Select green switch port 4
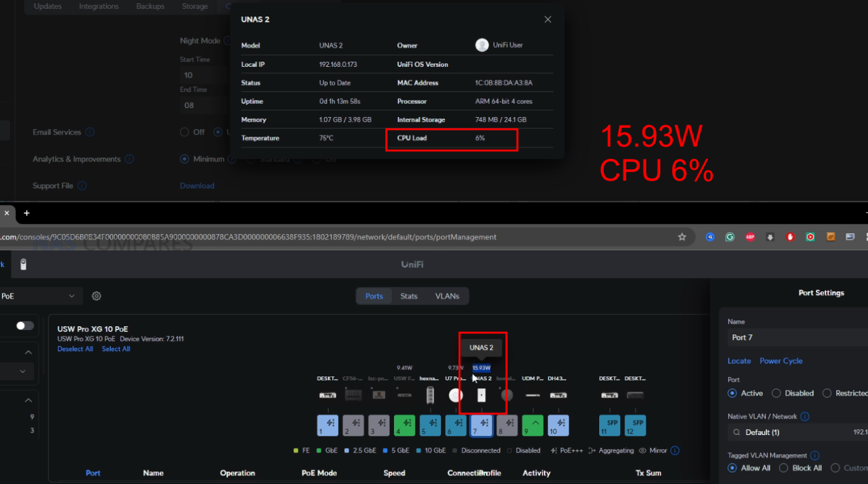 405,425
